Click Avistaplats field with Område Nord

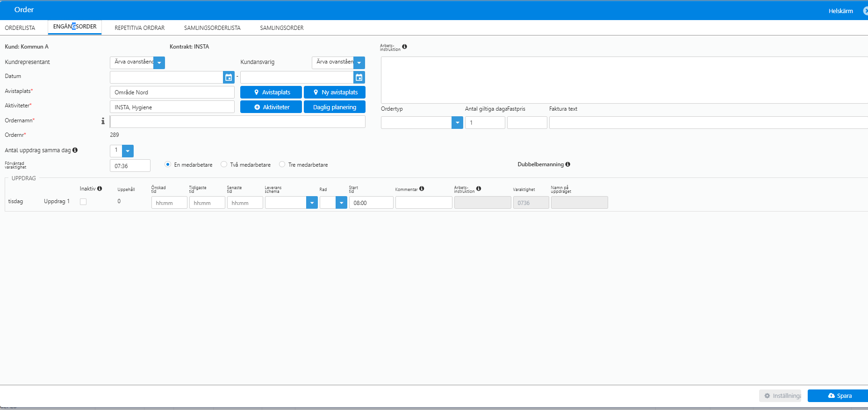172,92
